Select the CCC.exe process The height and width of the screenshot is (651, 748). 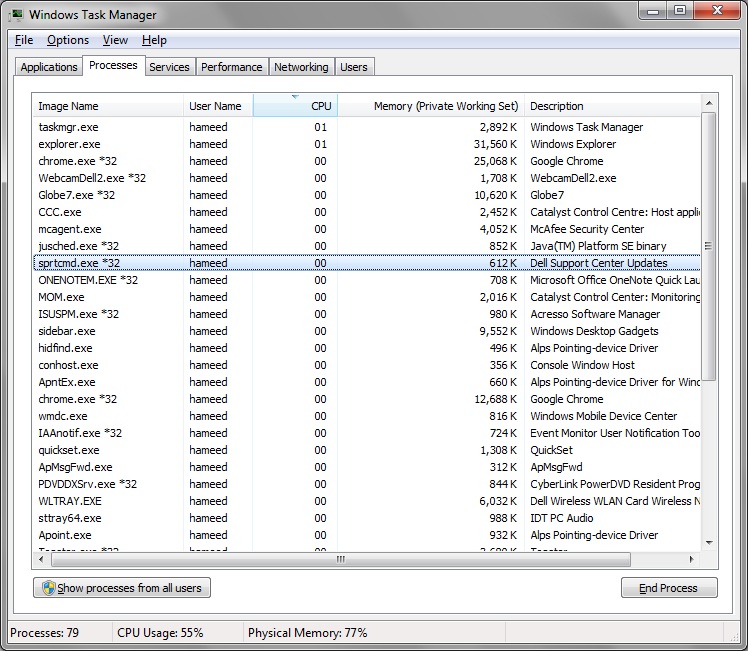367,212
